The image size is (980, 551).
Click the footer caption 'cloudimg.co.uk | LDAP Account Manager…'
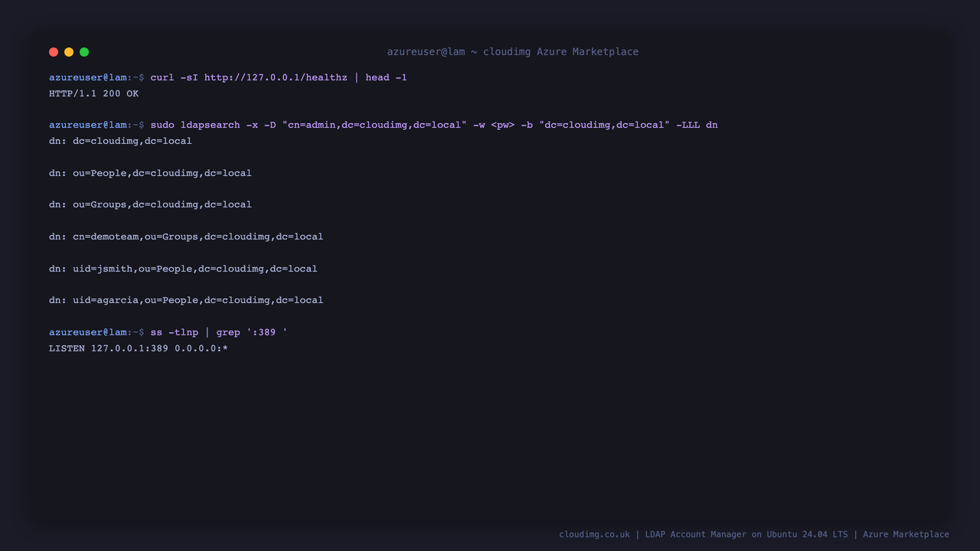point(754,534)
